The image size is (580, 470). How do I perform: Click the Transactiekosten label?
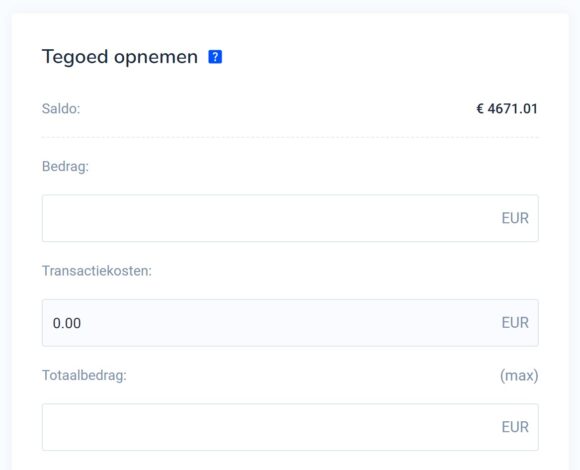[x=97, y=271]
